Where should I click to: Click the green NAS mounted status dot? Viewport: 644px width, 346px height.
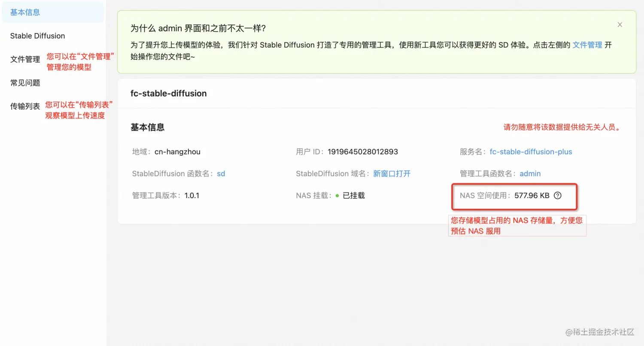point(337,196)
